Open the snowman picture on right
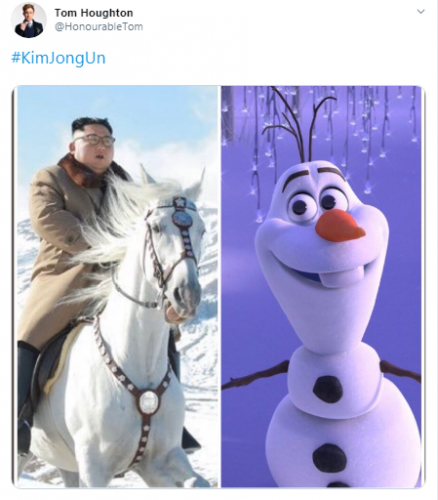 322,287
